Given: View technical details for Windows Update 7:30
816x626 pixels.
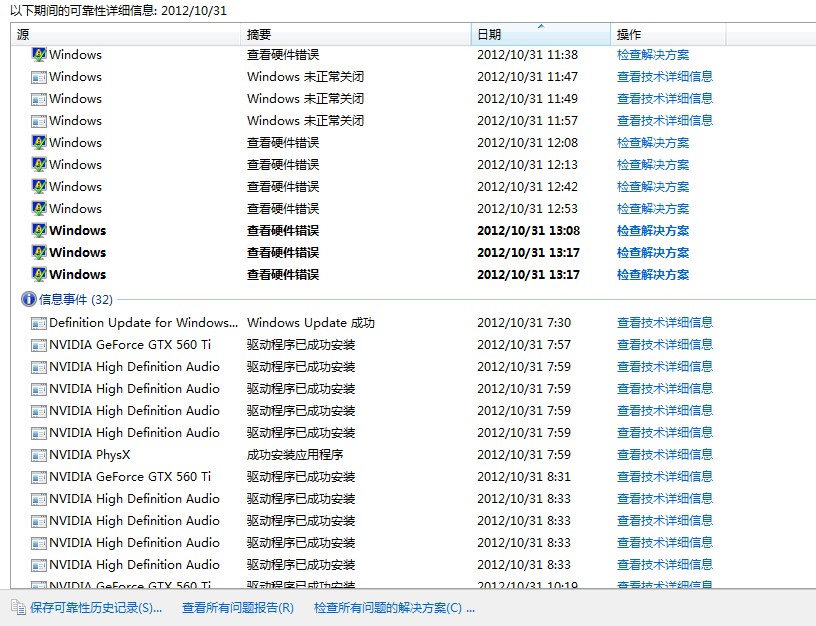Looking at the screenshot, I should pyautogui.click(x=665, y=323).
